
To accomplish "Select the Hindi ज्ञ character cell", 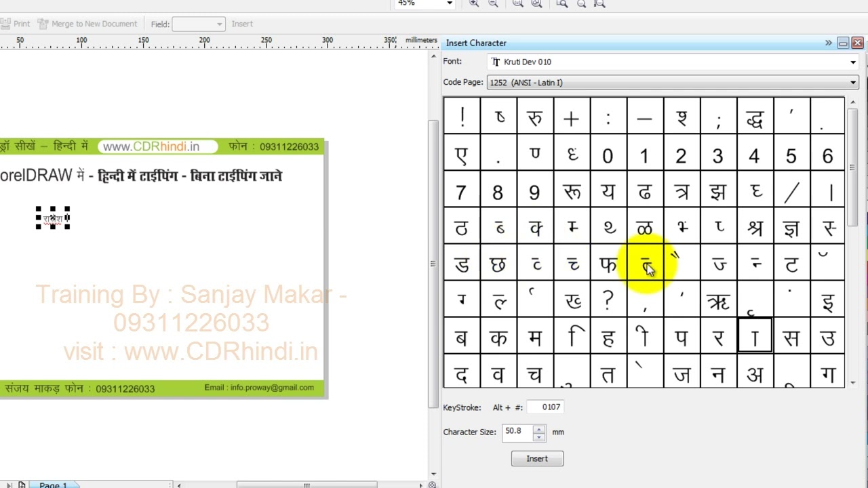I will coord(791,226).
